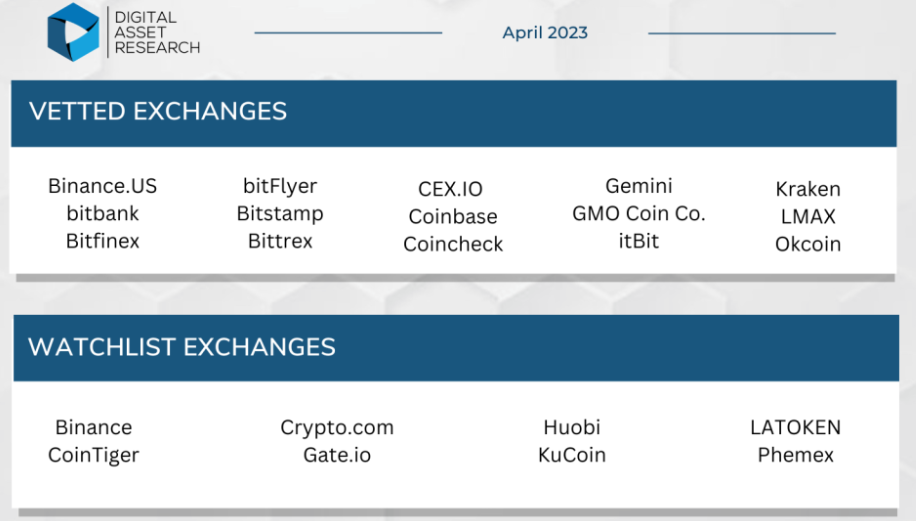This screenshot has width=916, height=521.
Task: Click the Kraken entry
Action: tap(808, 189)
